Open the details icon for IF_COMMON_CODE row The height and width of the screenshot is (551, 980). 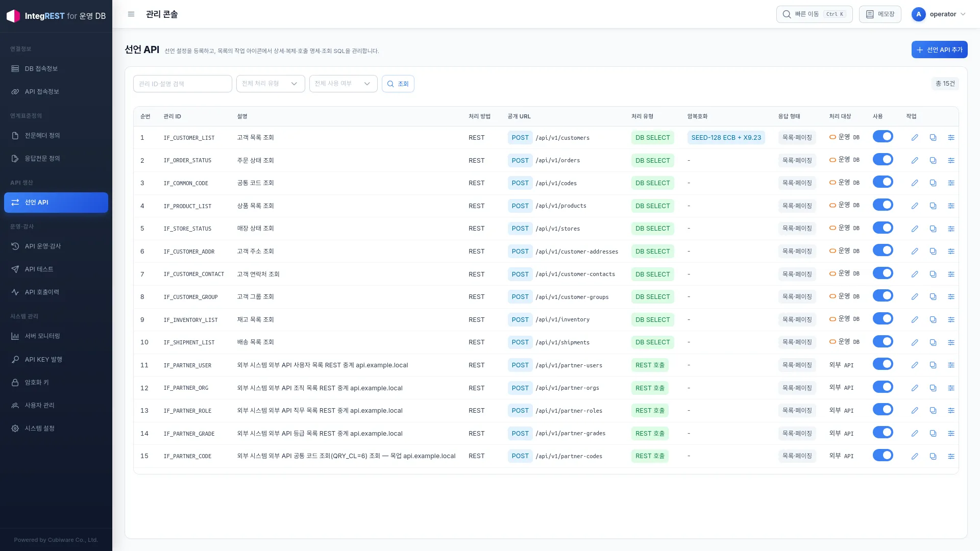click(951, 183)
